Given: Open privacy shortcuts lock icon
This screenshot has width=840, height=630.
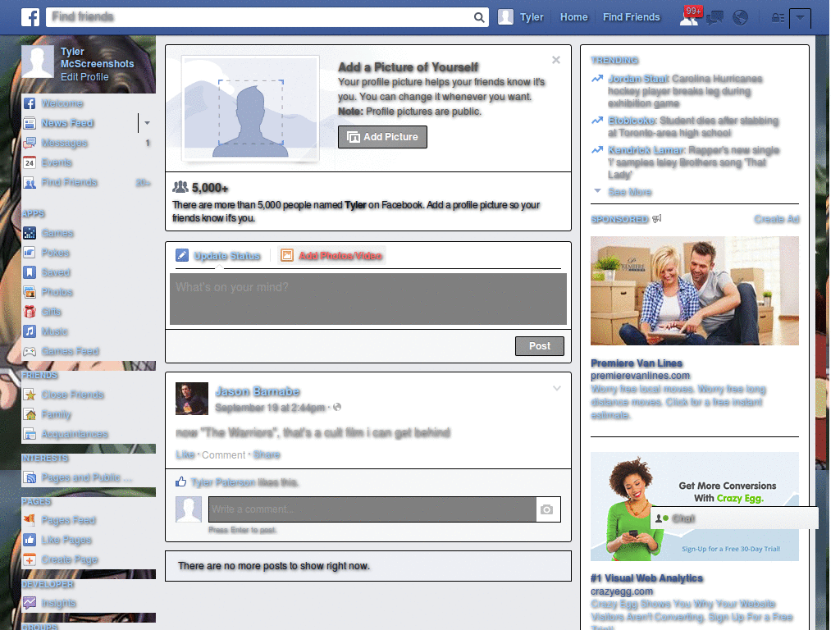Looking at the screenshot, I should [x=778, y=18].
